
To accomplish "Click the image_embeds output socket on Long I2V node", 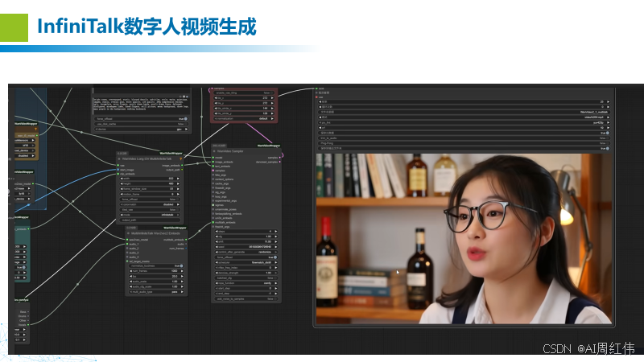I will (x=182, y=166).
